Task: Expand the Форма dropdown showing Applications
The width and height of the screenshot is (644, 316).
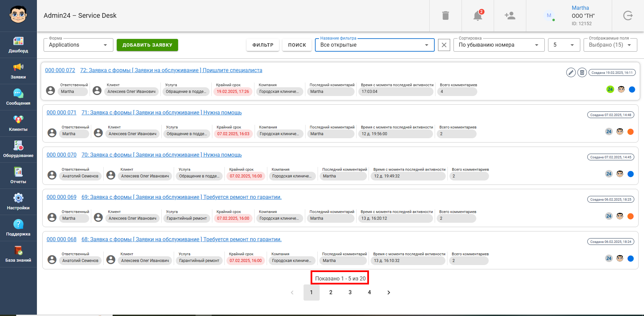Action: (x=78, y=45)
